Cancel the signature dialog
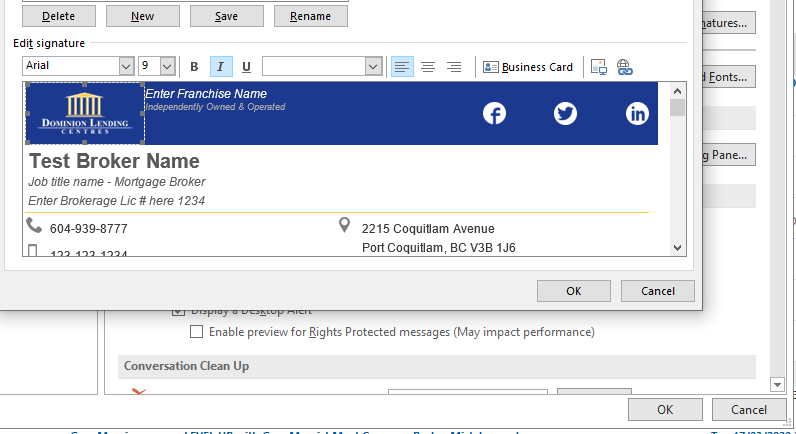The image size is (796, 434). click(x=657, y=291)
